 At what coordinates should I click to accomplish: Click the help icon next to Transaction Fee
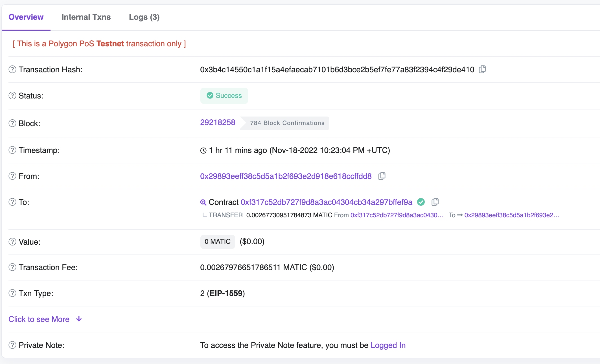point(12,267)
